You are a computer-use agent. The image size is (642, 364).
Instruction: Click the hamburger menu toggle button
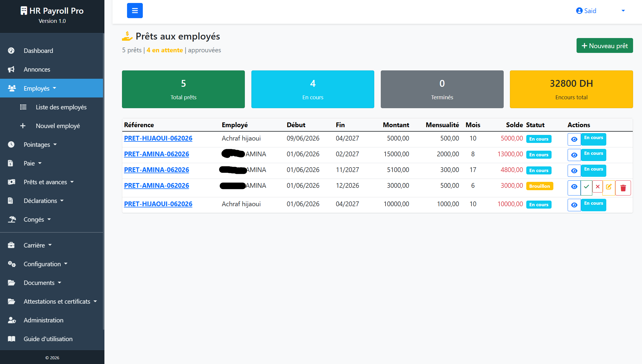(x=135, y=11)
